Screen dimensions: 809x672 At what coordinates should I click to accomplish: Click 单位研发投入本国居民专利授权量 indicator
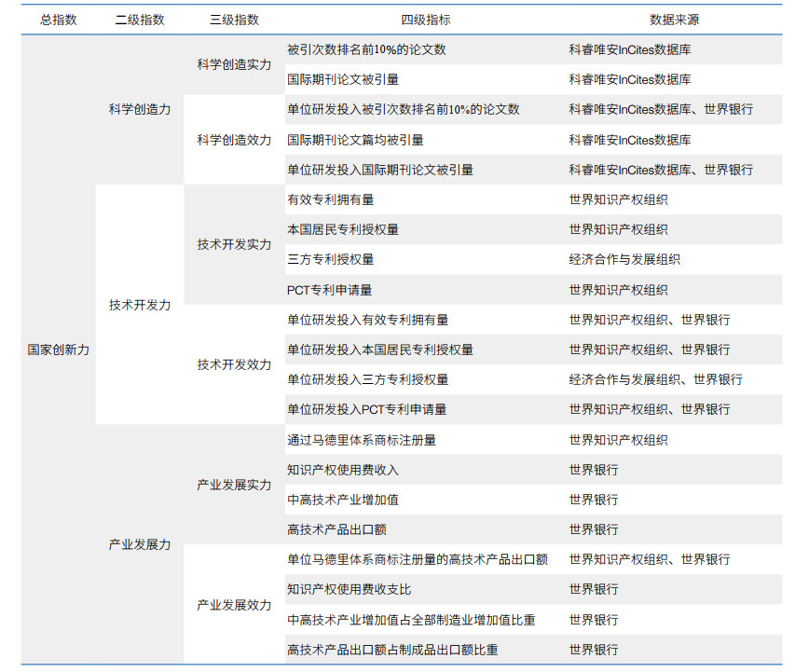[380, 350]
